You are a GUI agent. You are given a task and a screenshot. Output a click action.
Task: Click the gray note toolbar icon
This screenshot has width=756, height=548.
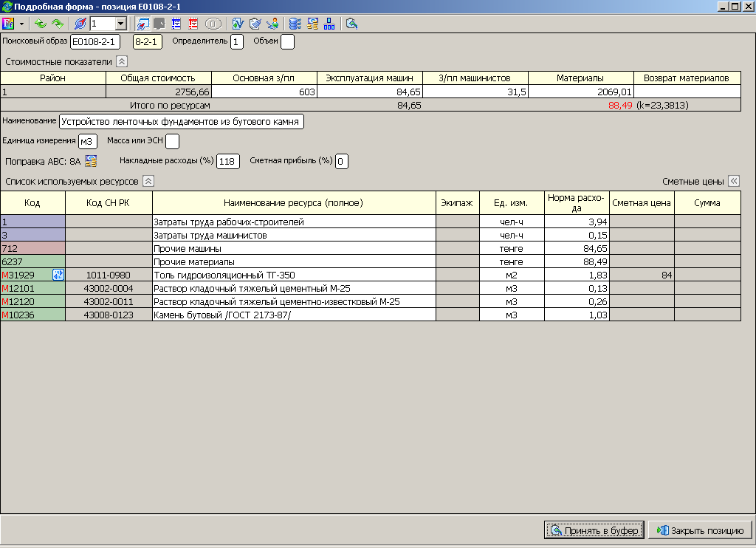coord(159,23)
